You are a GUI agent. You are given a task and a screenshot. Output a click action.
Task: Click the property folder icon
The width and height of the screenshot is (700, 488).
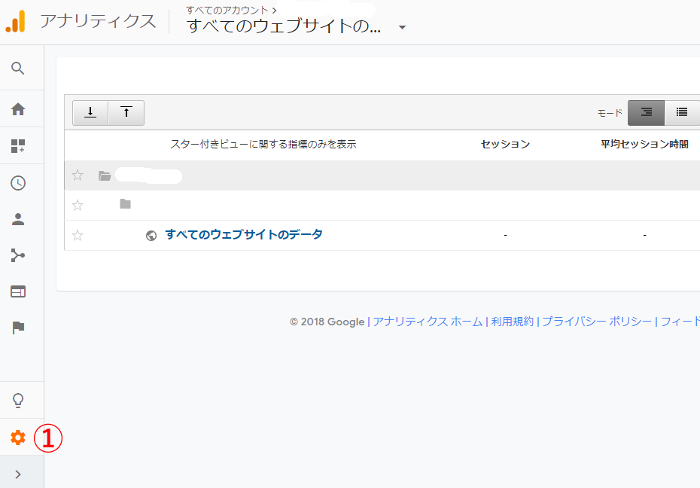125,204
